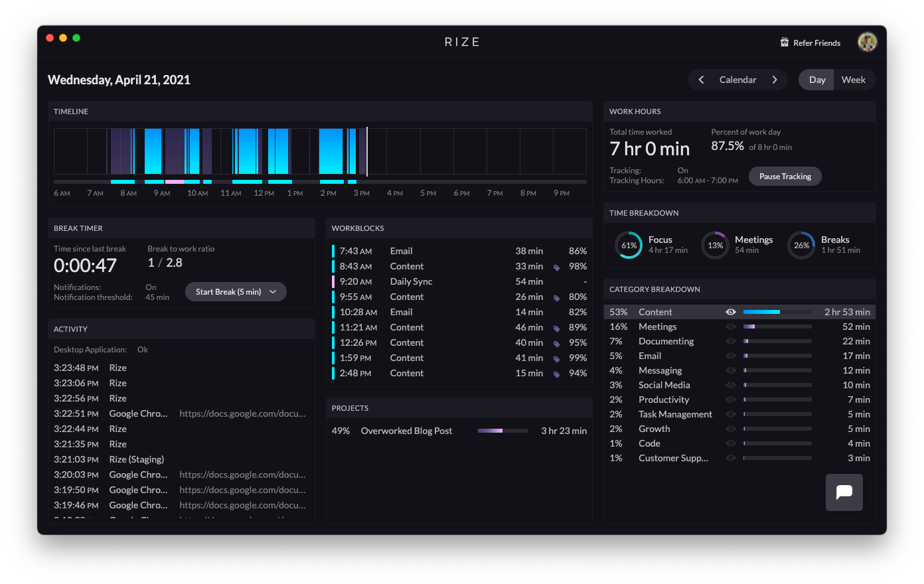Click the Meetings 13% ring icon
Image resolution: width=924 pixels, height=584 pixels.
[715, 245]
